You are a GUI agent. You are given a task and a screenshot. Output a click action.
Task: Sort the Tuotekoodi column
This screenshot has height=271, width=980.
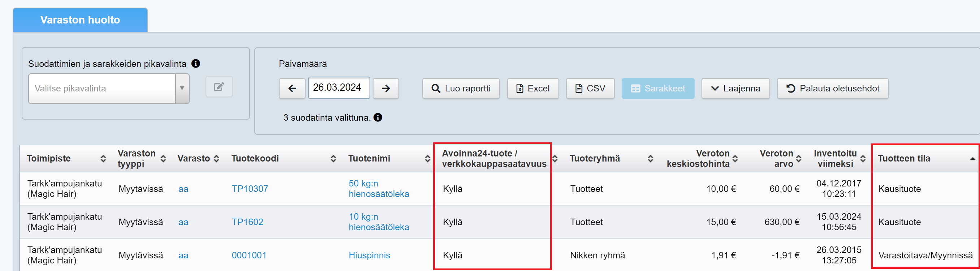333,159
